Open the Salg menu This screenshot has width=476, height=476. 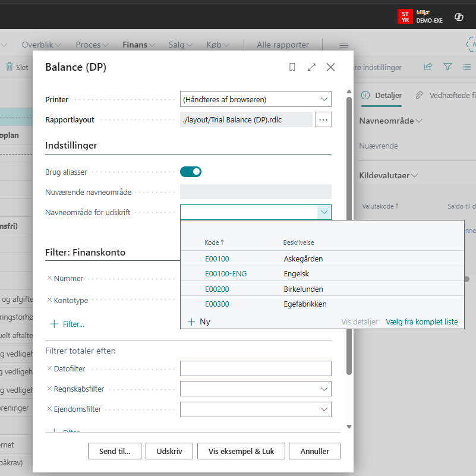point(180,45)
